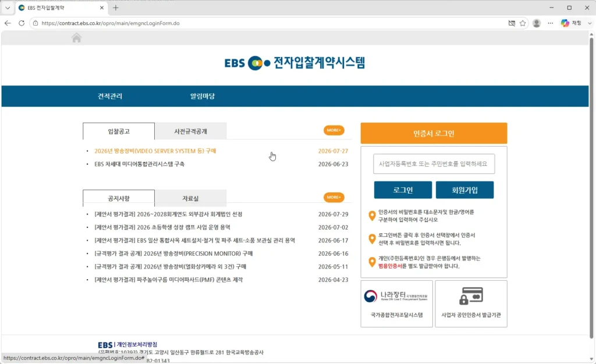596x364 pixels.
Task: Open EBS 일산 통합사옥 세트설치 post
Action: [194, 240]
